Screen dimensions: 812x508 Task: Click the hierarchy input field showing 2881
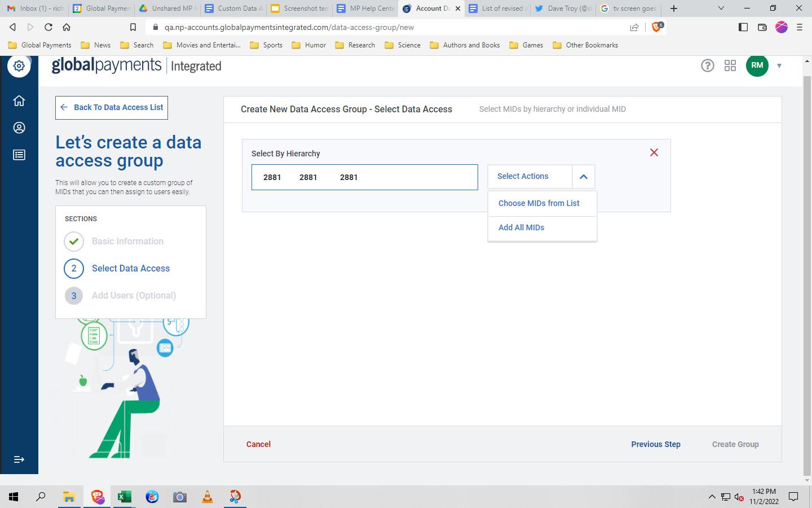pyautogui.click(x=365, y=177)
